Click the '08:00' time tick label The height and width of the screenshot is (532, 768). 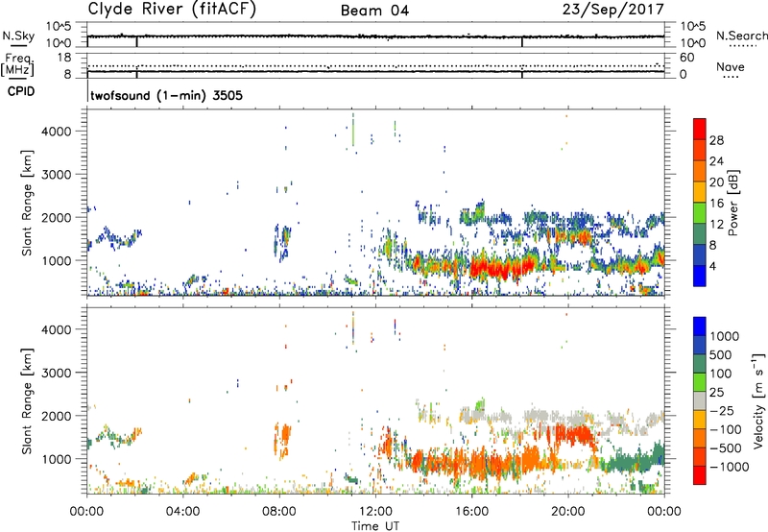click(x=279, y=512)
